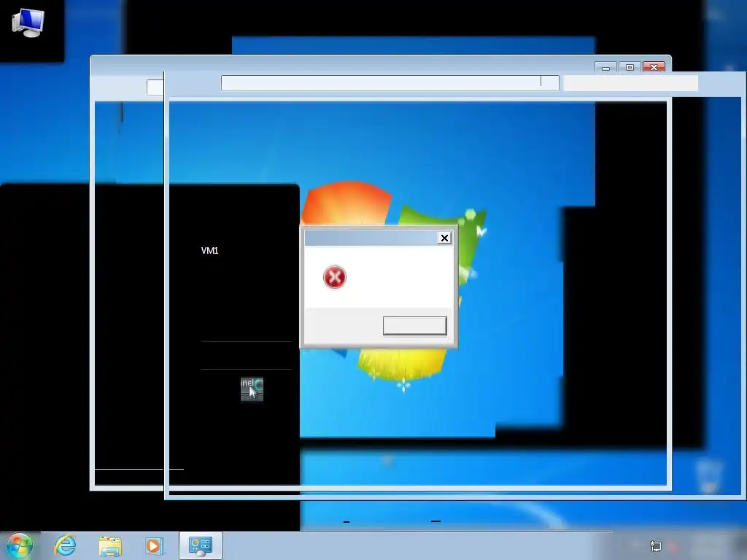Click the VM1 label
The image size is (747, 560).
click(209, 251)
